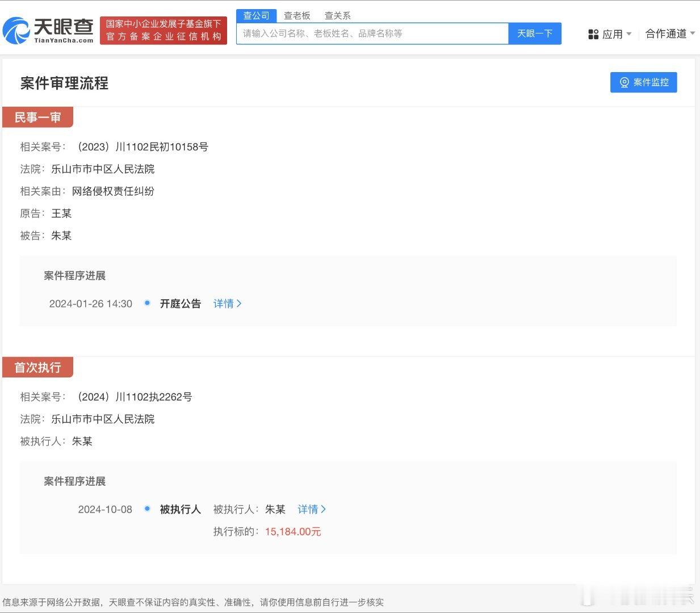Click the execution amount 15,184.00元
The height and width of the screenshot is (613, 700).
(293, 532)
